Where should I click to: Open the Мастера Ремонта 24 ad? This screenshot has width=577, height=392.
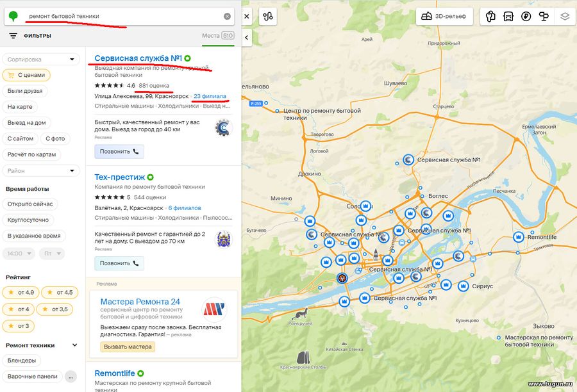pyautogui.click(x=140, y=302)
